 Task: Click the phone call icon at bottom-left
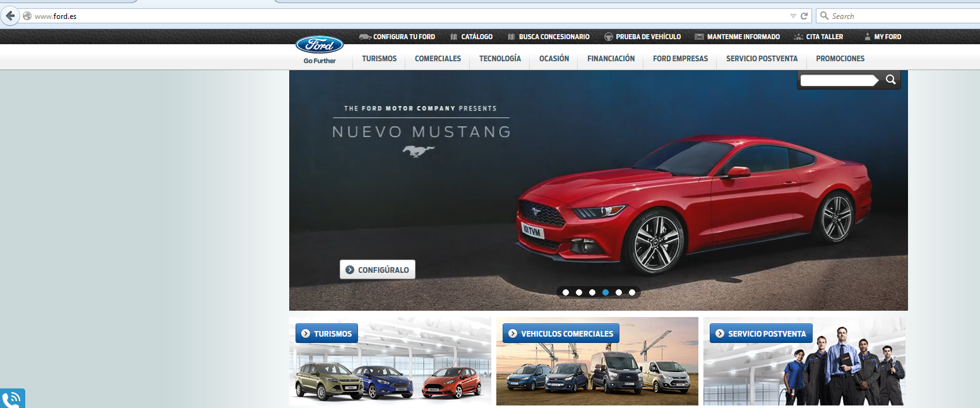11,399
